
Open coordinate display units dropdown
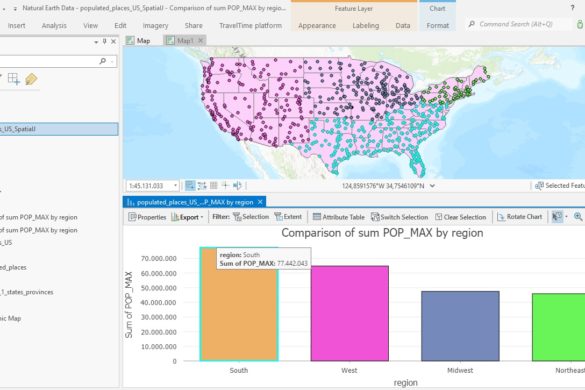point(432,185)
